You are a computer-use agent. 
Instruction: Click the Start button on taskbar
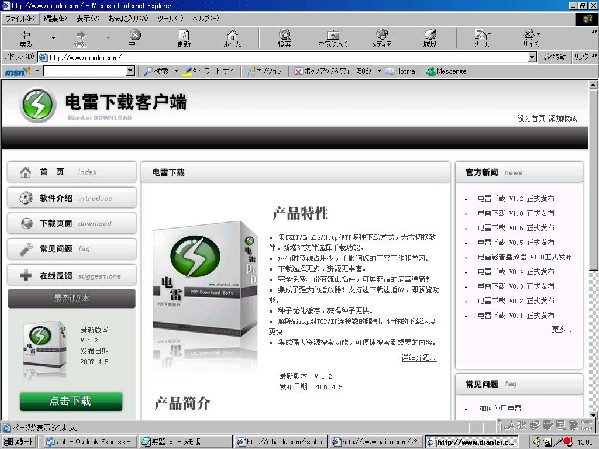(19, 442)
